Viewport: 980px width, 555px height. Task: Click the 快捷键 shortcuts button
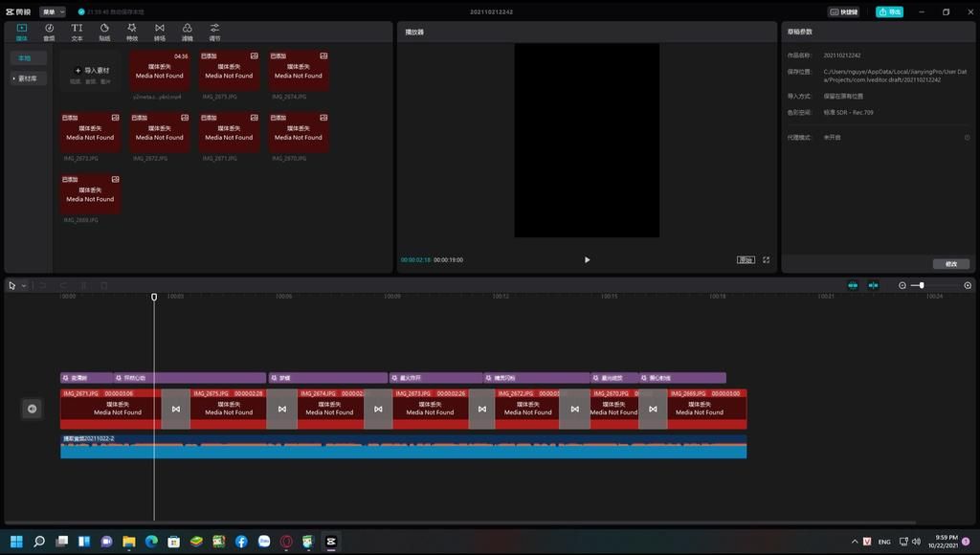[x=844, y=11]
